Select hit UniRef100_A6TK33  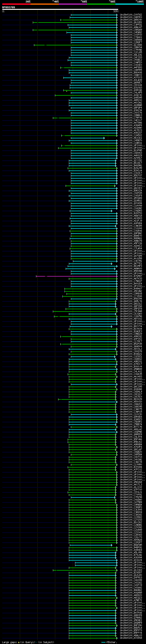click(x=131, y=278)
